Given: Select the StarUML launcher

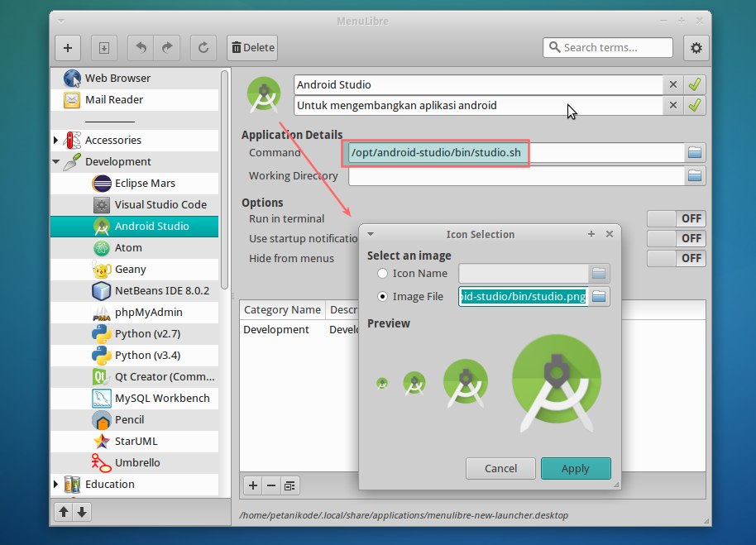Looking at the screenshot, I should click(135, 441).
